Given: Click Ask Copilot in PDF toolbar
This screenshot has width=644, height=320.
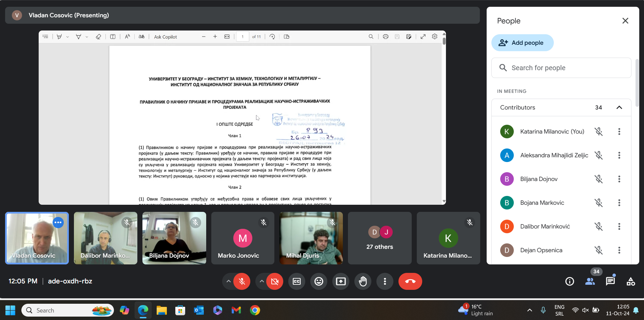Looking at the screenshot, I should (165, 37).
